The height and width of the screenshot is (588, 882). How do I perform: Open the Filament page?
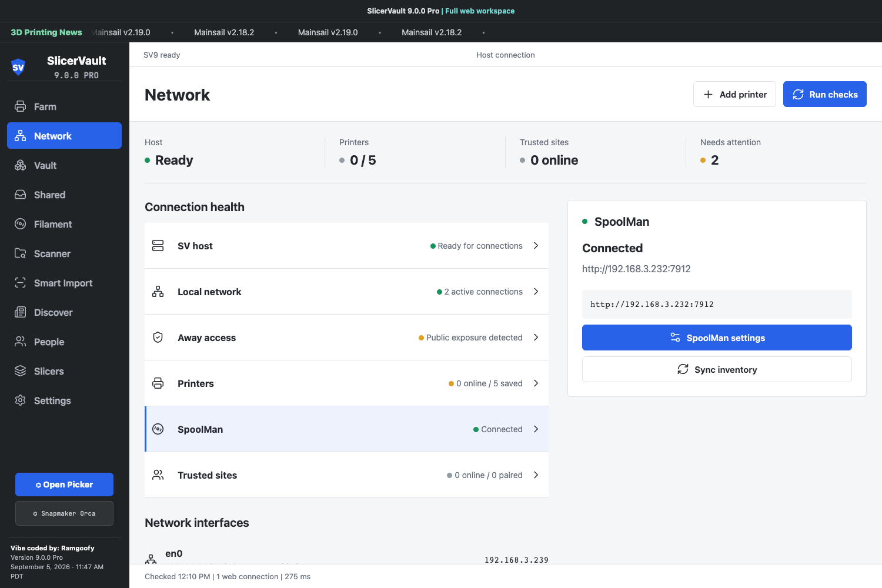tap(64, 224)
